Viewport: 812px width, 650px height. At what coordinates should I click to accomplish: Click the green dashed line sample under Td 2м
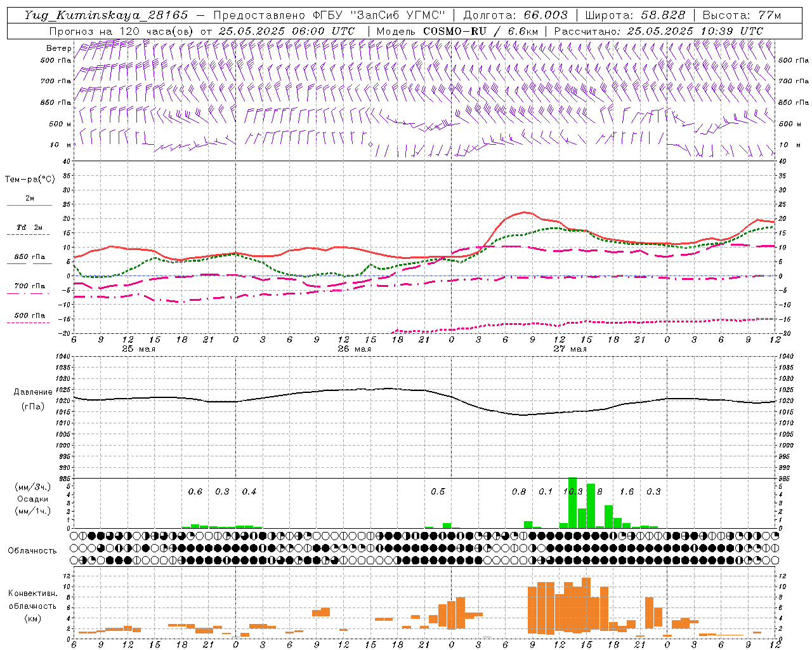pos(28,235)
